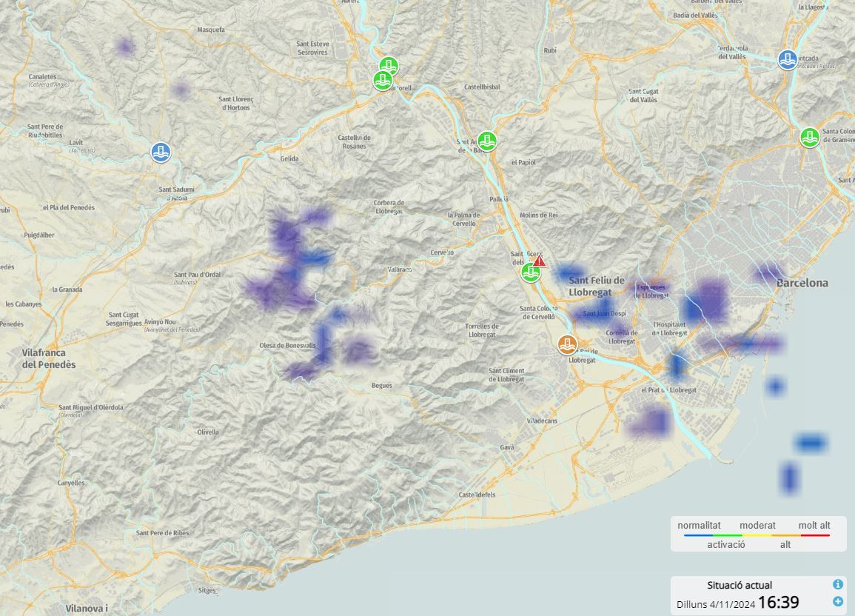
Task: Click the blue station marker at Montcada
Action: (788, 60)
